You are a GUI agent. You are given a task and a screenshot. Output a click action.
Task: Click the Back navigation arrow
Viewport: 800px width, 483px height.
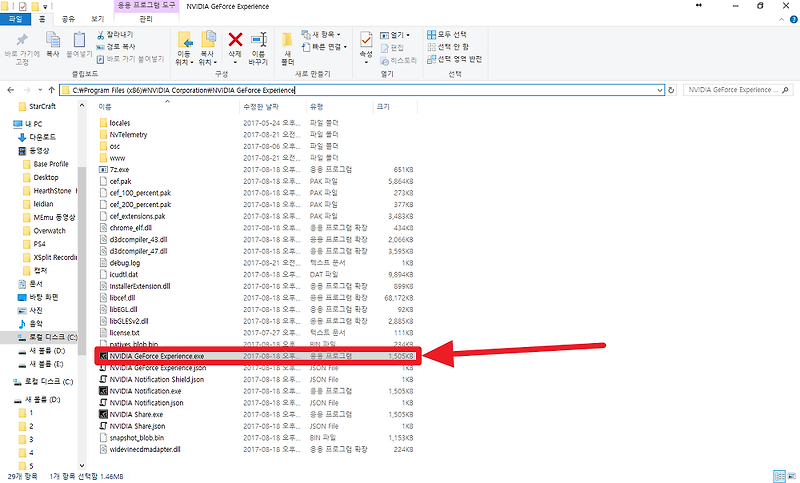[11, 90]
